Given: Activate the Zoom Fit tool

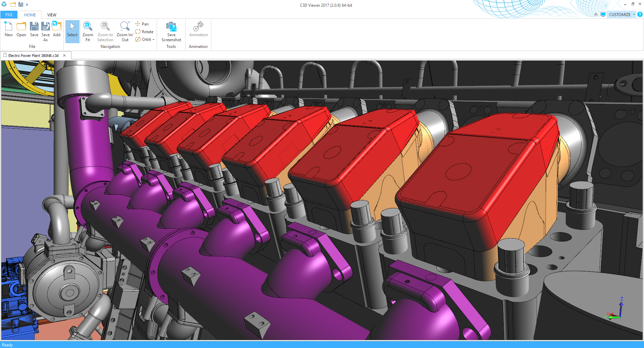Looking at the screenshot, I should [88, 30].
